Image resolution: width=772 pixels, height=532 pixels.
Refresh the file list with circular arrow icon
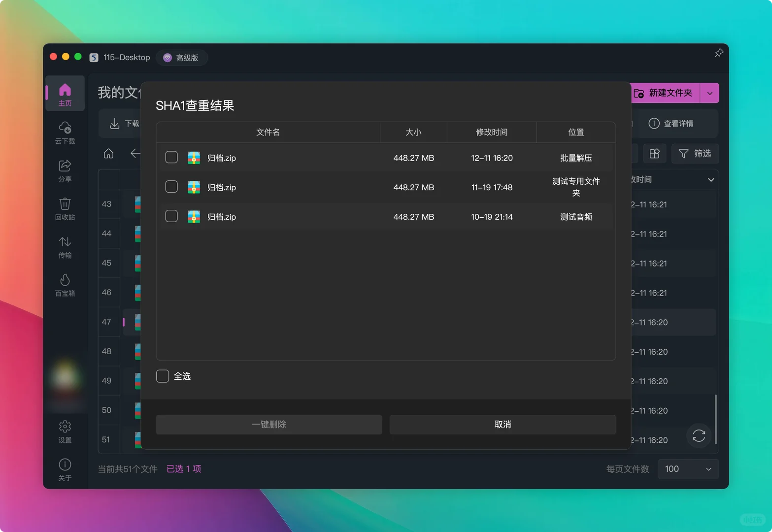698,436
